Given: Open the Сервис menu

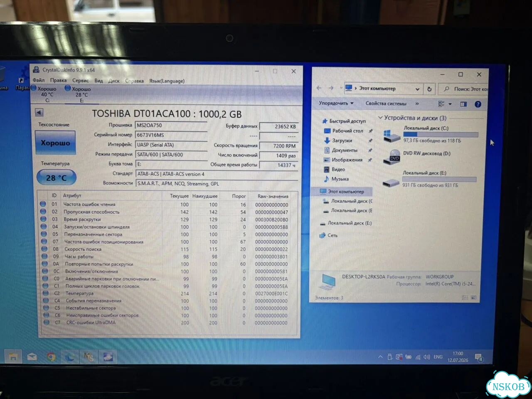Looking at the screenshot, I should pyautogui.click(x=80, y=81).
